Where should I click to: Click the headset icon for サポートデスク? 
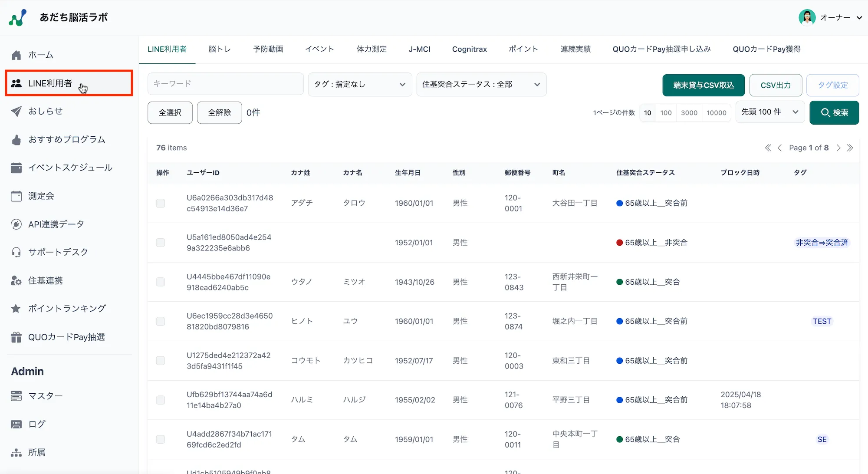click(x=16, y=252)
